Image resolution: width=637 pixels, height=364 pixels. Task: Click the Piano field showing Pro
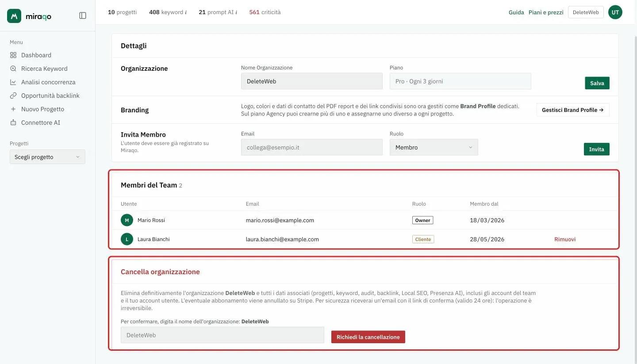(460, 81)
